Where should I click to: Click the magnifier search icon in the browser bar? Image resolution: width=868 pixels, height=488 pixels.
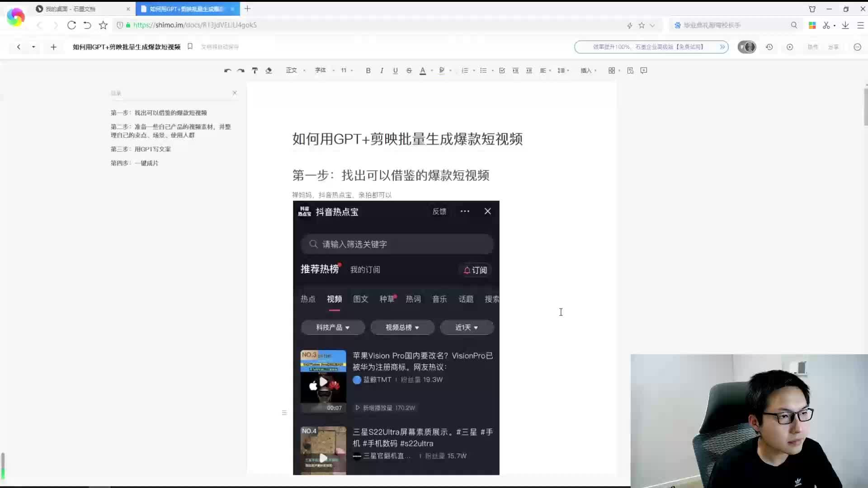point(794,25)
